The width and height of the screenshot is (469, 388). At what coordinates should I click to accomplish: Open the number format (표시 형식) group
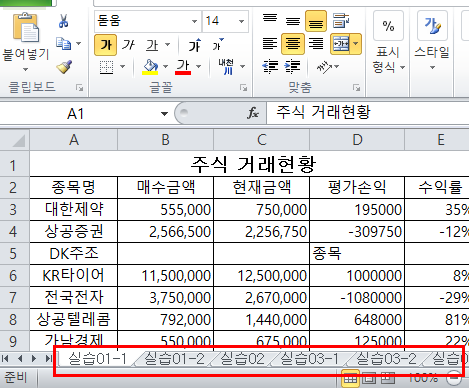(388, 43)
